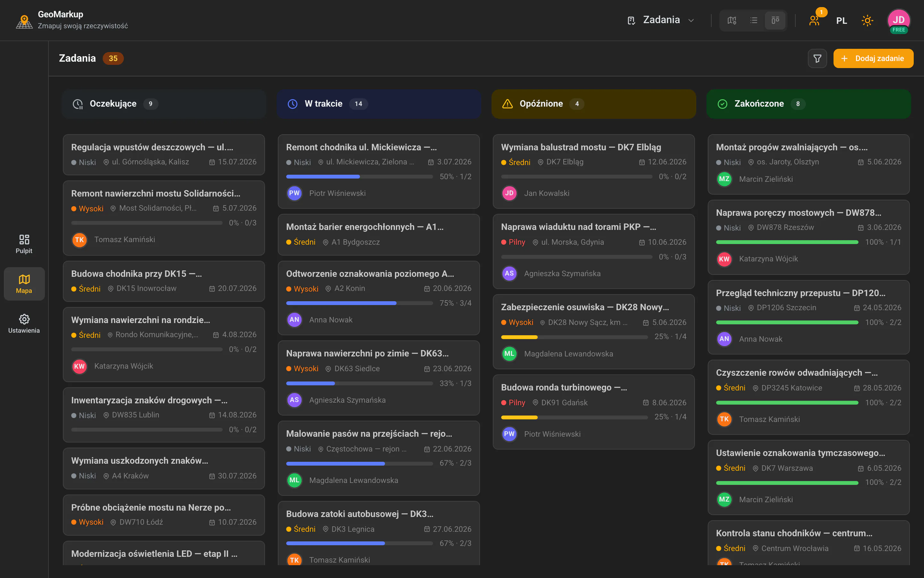Open Ustawienia in sidebar
The height and width of the screenshot is (578, 924).
pyautogui.click(x=24, y=323)
